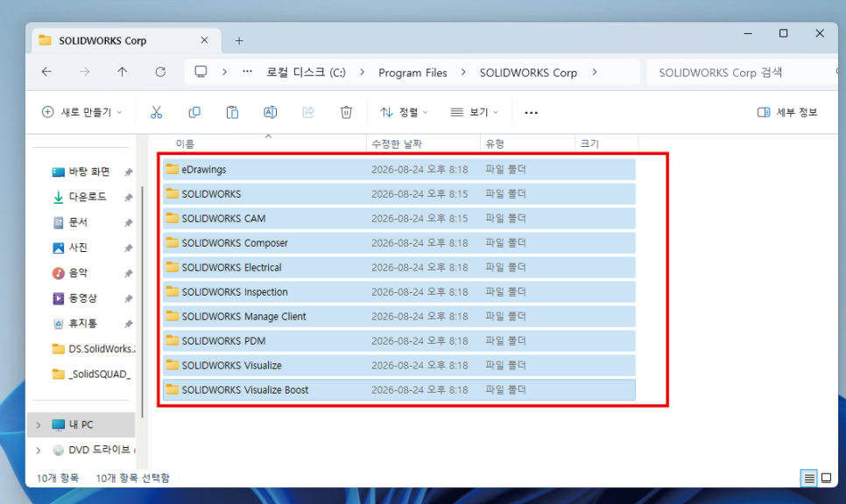Viewport: 846px width, 504px height.
Task: Expand the 내 PC tree node
Action: tap(39, 424)
